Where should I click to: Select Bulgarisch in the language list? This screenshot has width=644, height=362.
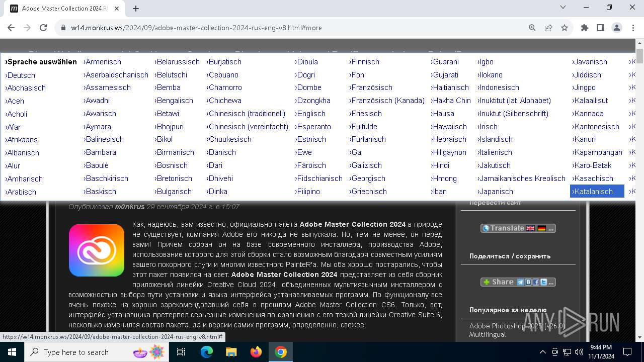coord(173,192)
